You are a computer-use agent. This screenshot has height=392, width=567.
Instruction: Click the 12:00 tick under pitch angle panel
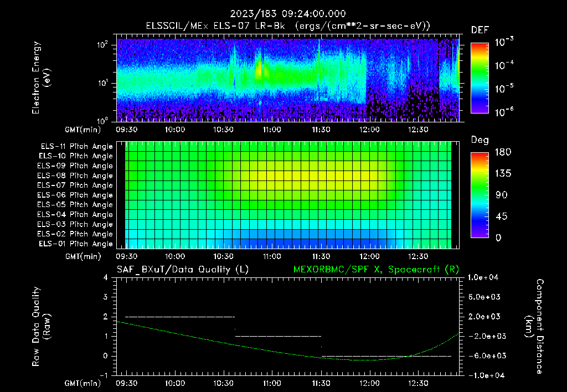click(x=369, y=256)
